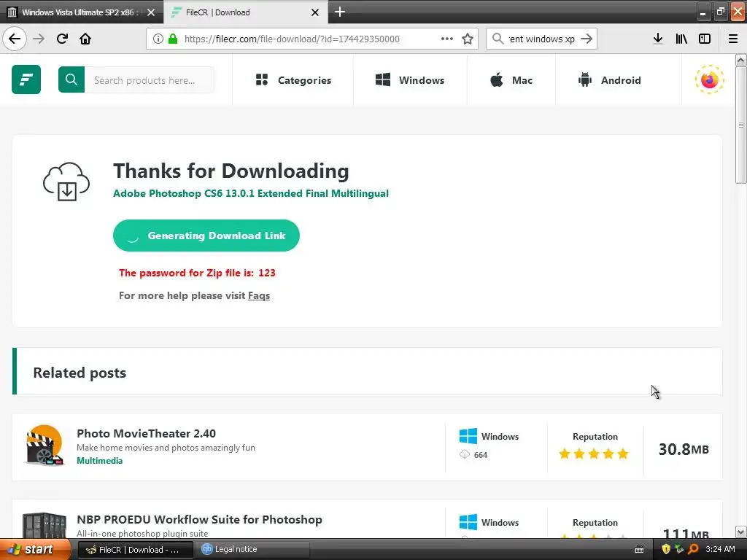747x560 pixels.
Task: Click the five-star Reputation rating of Photo MovieTheater
Action: coord(594,454)
